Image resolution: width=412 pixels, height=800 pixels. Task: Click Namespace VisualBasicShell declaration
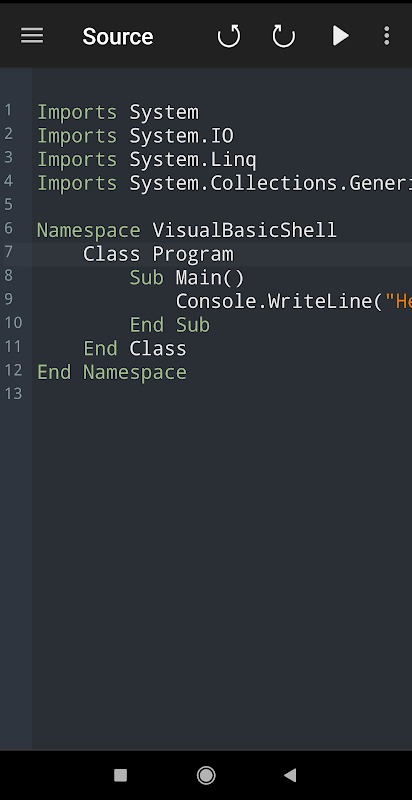click(187, 231)
